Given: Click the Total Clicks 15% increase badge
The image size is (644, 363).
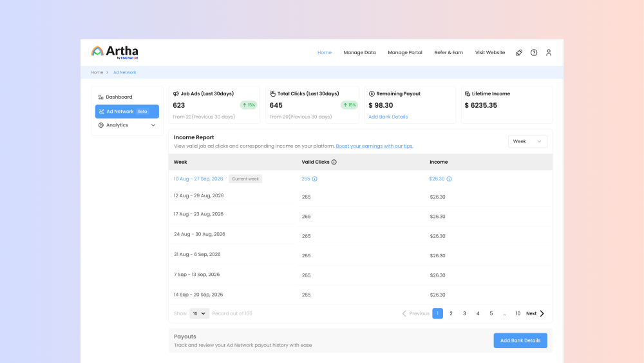Looking at the screenshot, I should 349,105.
